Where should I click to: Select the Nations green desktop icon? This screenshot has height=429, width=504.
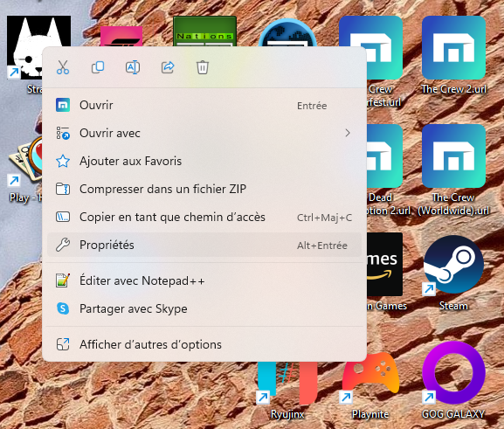[x=204, y=31]
